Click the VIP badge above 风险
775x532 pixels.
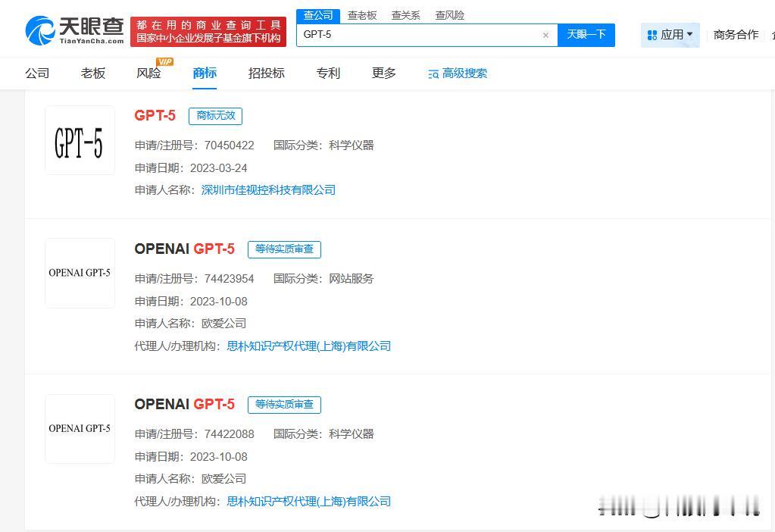[x=164, y=61]
